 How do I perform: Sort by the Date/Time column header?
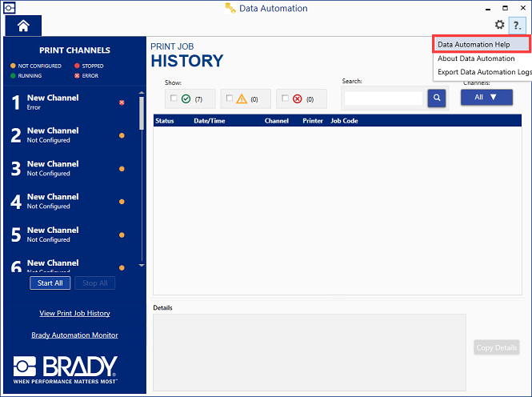(x=211, y=121)
